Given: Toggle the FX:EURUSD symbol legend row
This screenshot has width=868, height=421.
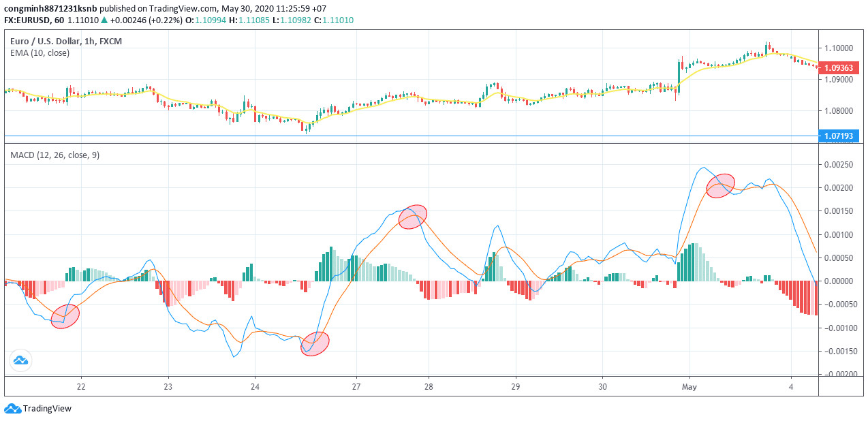Looking at the screenshot, I should pos(27,20).
